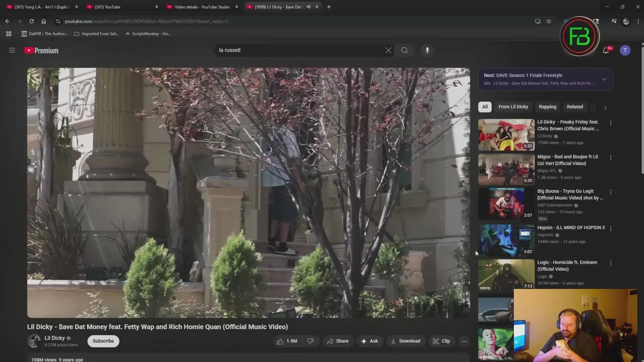This screenshot has height=362, width=644.
Task: Open Freaky Friday video thumbnail
Action: pos(506,135)
